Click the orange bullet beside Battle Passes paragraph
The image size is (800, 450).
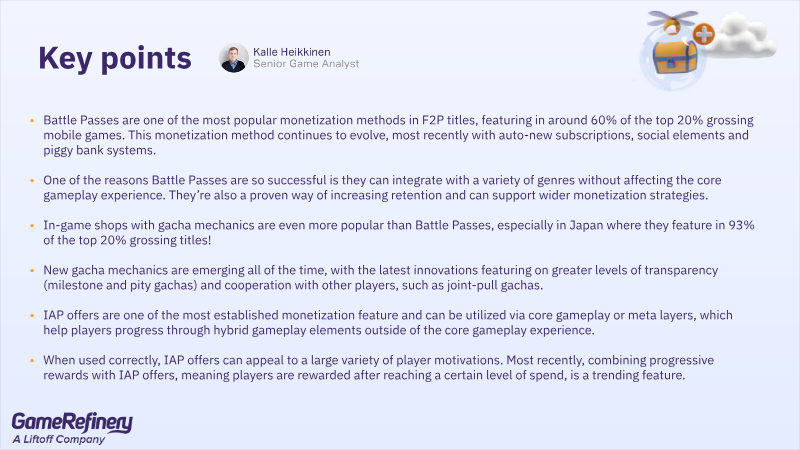point(32,120)
